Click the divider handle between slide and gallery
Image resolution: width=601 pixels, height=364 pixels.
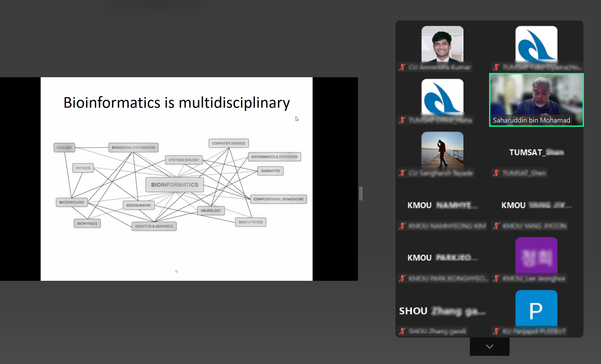click(x=361, y=193)
